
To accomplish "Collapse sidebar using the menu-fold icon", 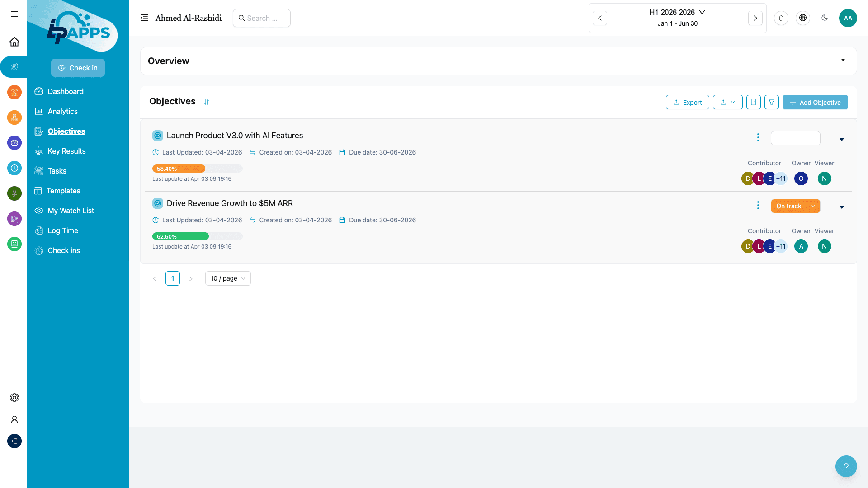I will [x=144, y=18].
